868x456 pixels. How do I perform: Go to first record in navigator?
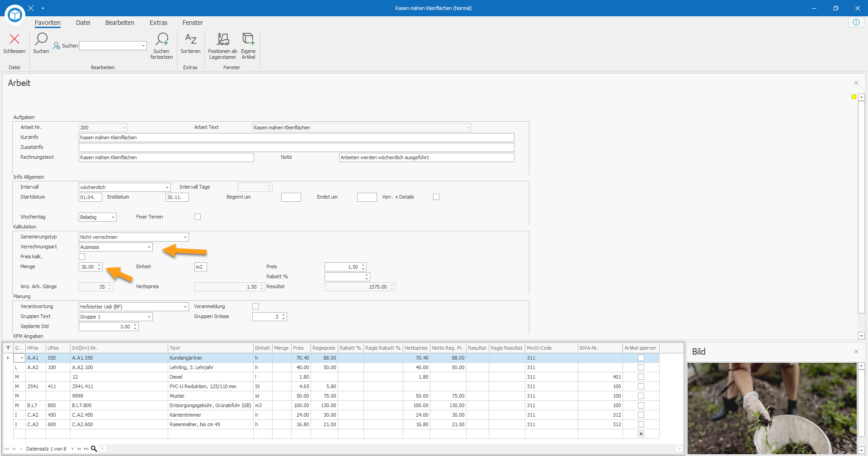(6, 449)
